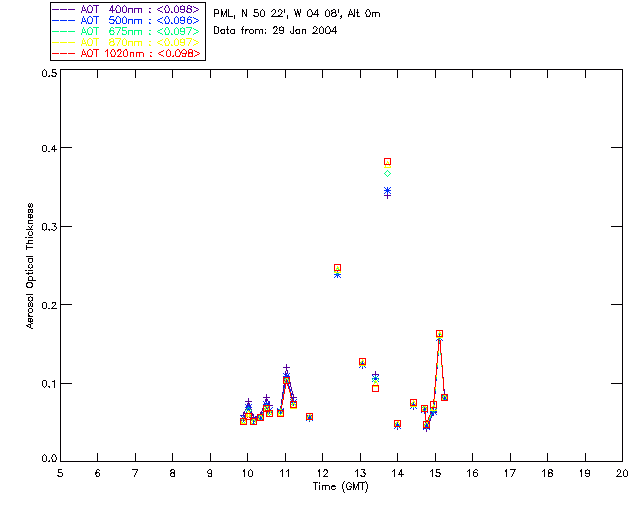
Task: Click the x-axis tick label 16
Action: 473,473
